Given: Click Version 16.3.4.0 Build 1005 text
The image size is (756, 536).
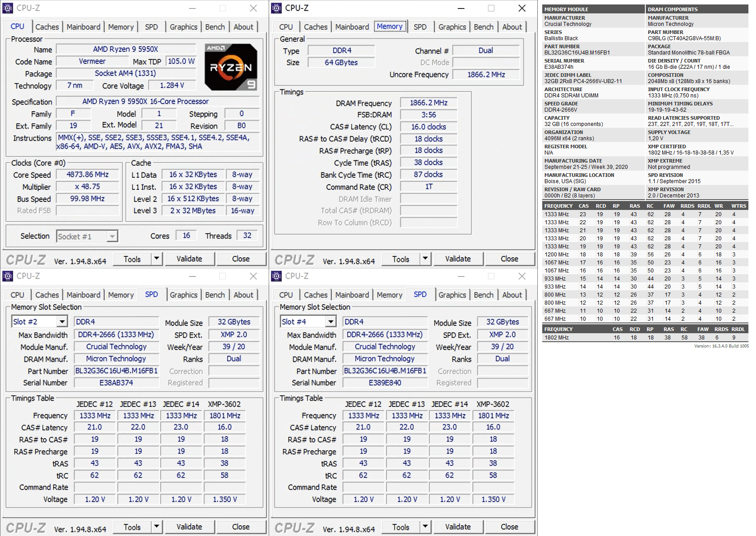Looking at the screenshot, I should 722,346.
